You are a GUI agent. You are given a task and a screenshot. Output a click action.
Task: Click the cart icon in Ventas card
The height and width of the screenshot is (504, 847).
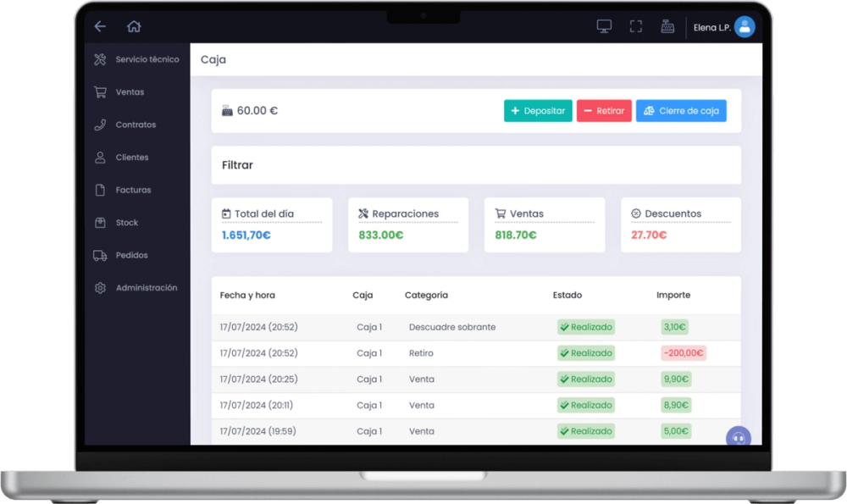[x=501, y=214]
